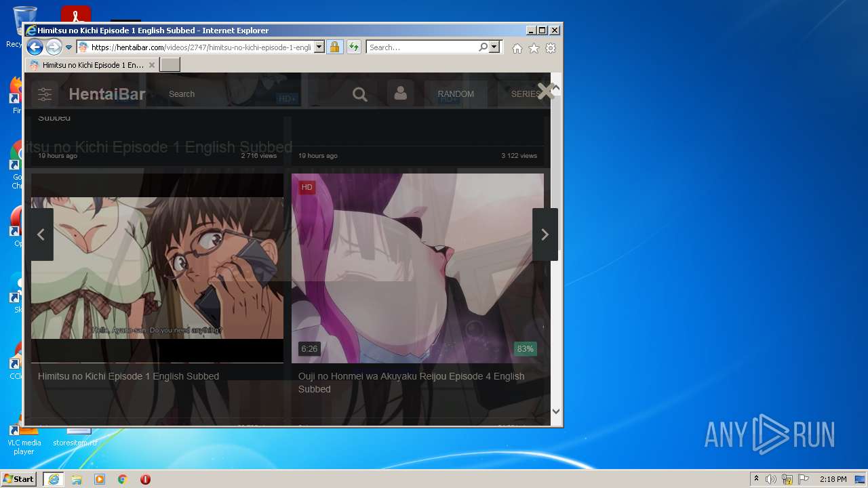Go to the IE Home page icon

click(x=517, y=48)
